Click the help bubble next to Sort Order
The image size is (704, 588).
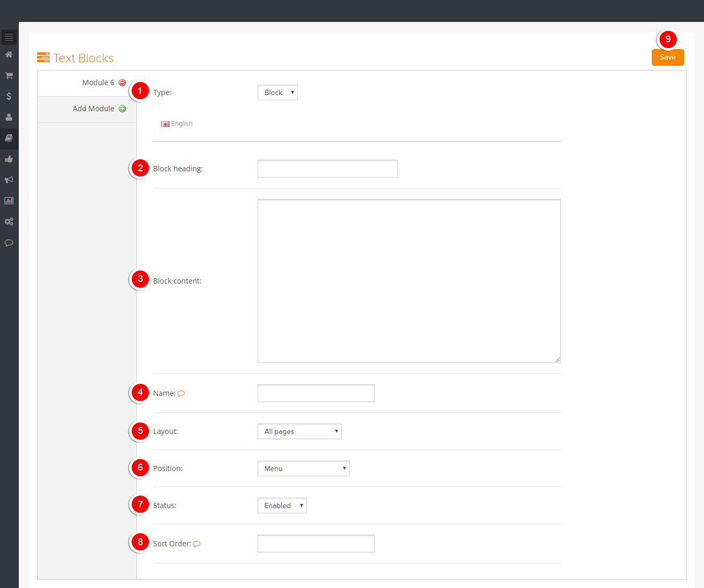click(x=197, y=544)
